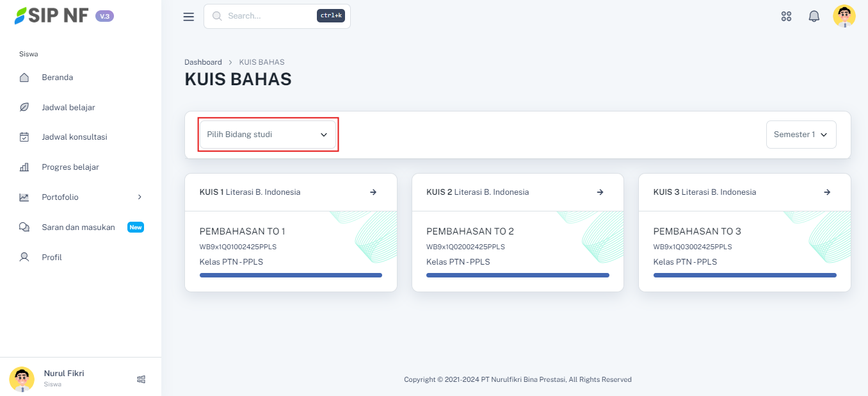868x396 pixels.
Task: Click the PEMBAHASAN TO 2 progress bar
Action: [517, 276]
